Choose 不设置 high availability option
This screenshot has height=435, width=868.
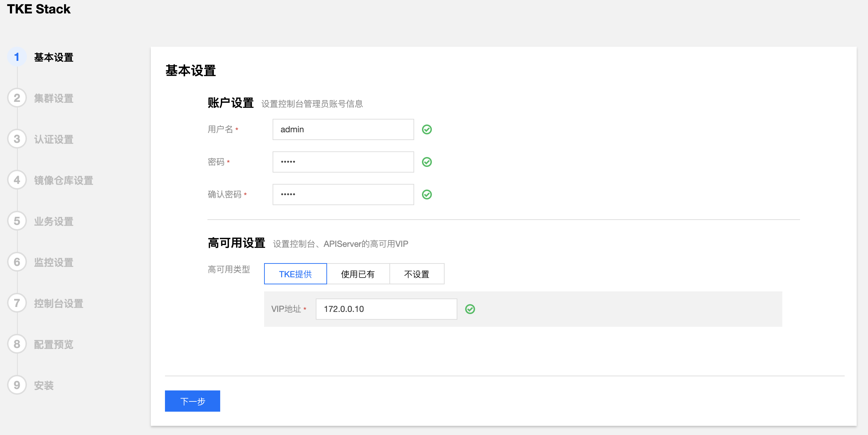tap(417, 274)
